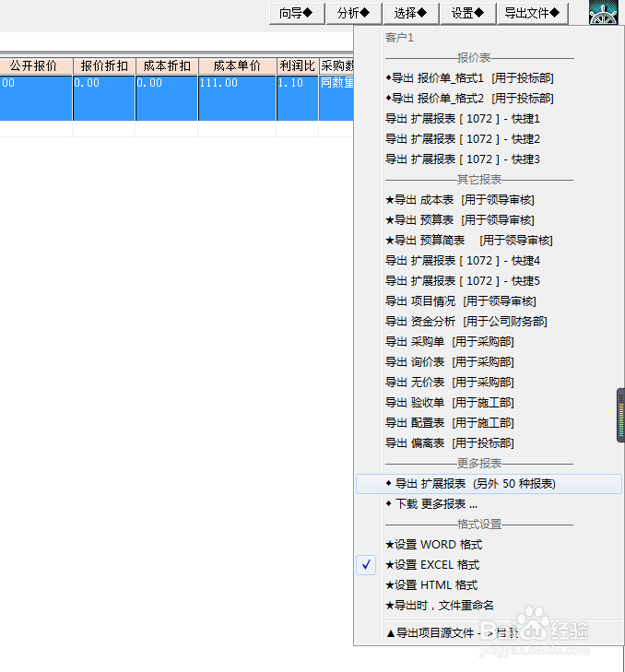Open the 设置 dropdown button
This screenshot has width=625, height=672.
(x=468, y=13)
